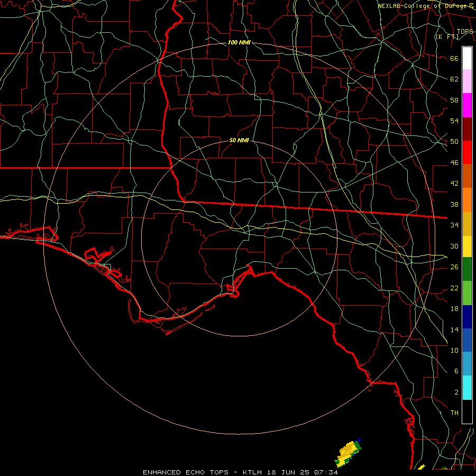Click the Enhanced Echo Tops KTLH title text
Viewport: 476px width, 476px height.
(240, 472)
